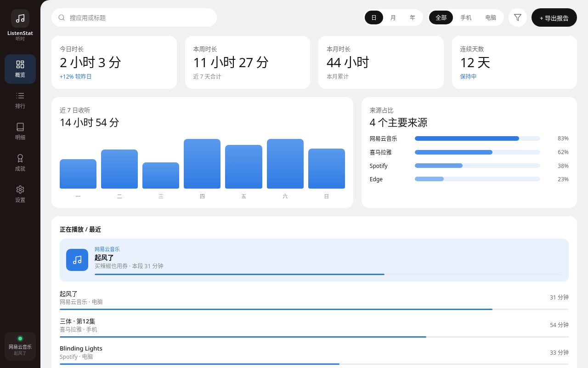Click the 23% value beside Edge
The image size is (588, 368).
pos(563,179)
